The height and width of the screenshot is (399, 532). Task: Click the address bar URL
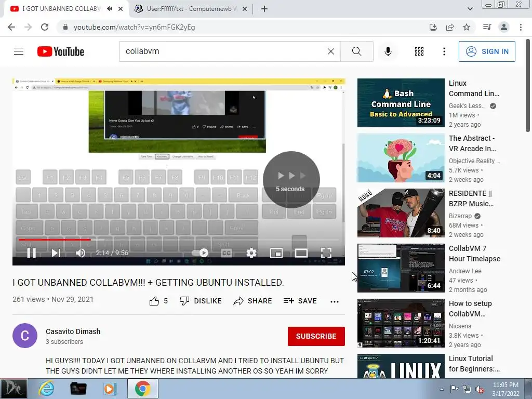click(135, 27)
